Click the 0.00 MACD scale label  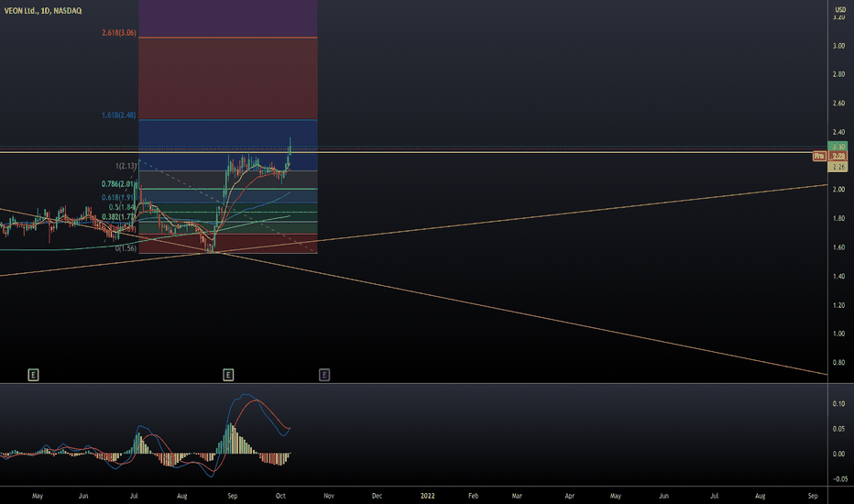click(838, 454)
